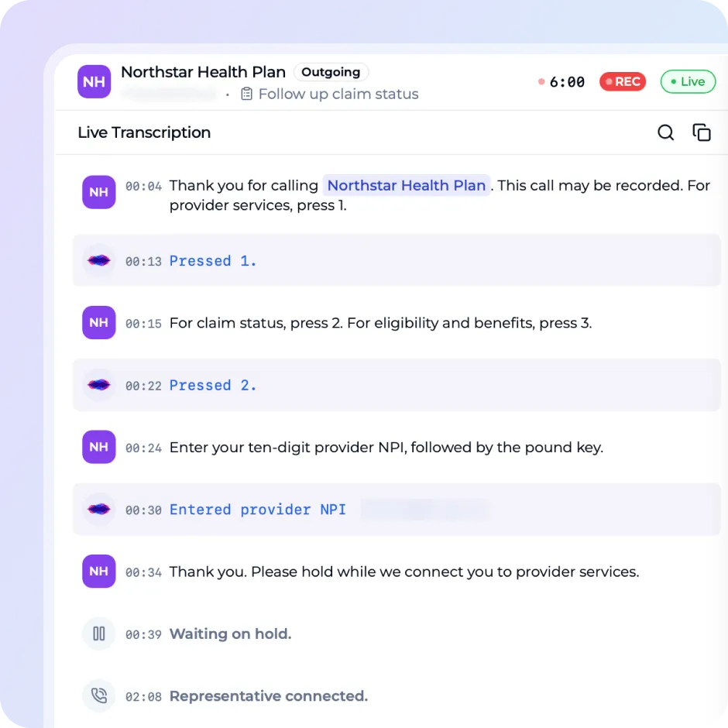This screenshot has height=728, width=728.
Task: Select the 00:22 timestamp
Action: coord(143,386)
